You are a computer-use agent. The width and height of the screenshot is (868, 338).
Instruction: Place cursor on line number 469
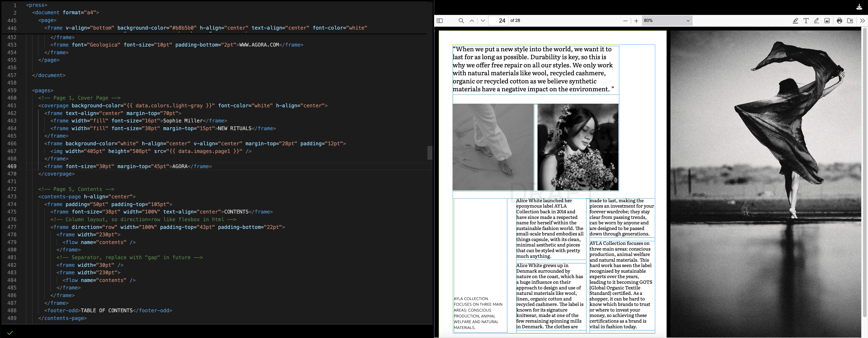(12, 166)
